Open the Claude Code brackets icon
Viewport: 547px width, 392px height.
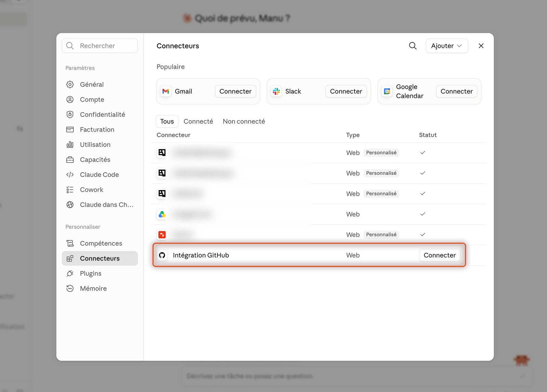tap(70, 174)
